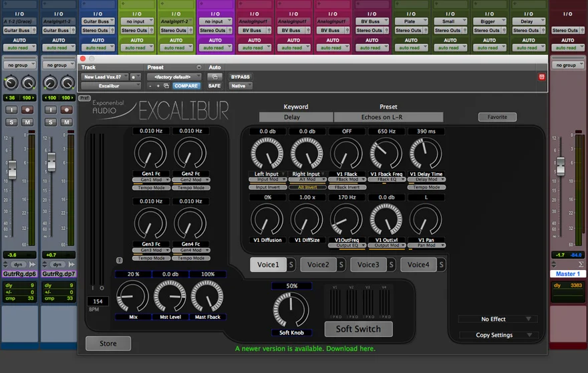Click the Soft Knob dial
588x373 pixels.
click(x=291, y=310)
